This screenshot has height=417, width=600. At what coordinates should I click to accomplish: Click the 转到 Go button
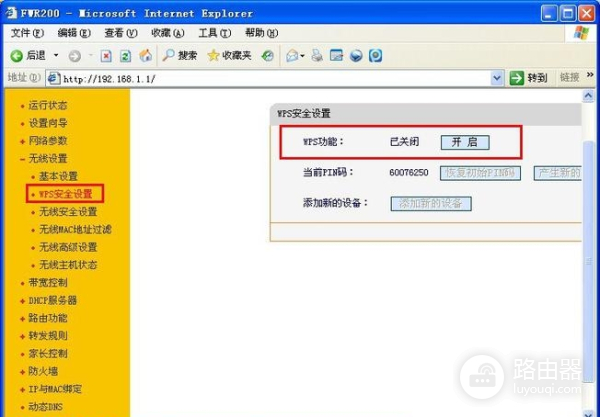click(529, 78)
